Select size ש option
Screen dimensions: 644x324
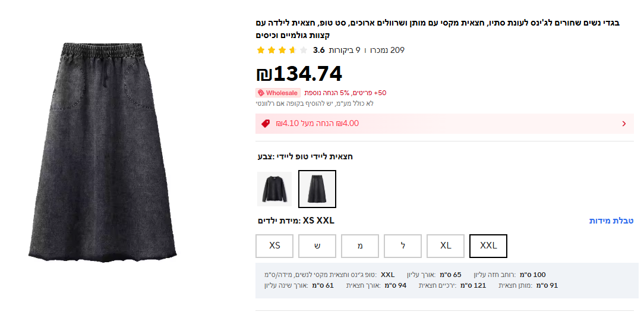pos(317,246)
